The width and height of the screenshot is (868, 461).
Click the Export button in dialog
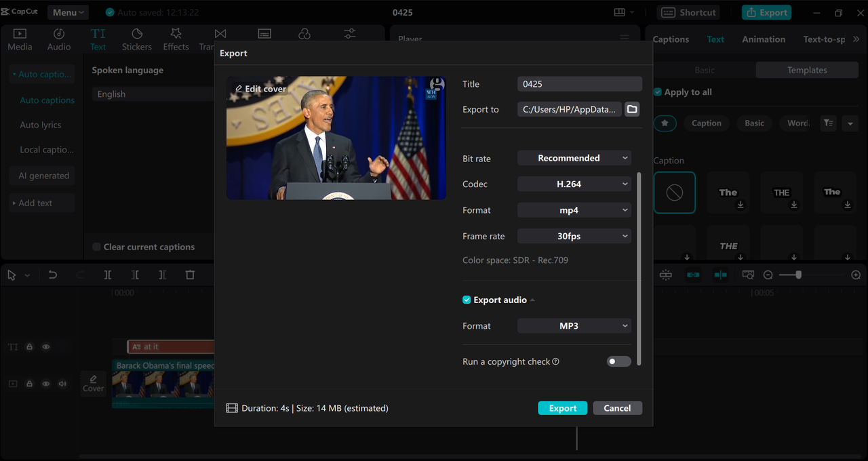563,408
